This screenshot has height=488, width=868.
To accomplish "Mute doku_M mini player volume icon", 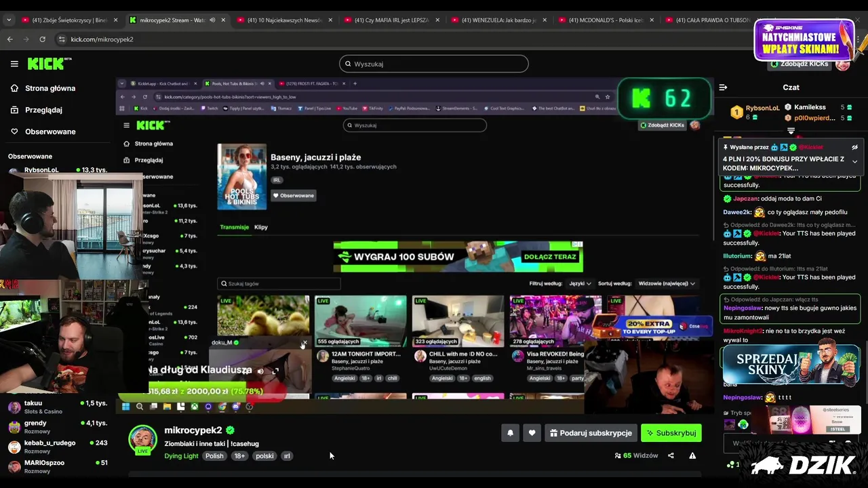I will (x=260, y=371).
